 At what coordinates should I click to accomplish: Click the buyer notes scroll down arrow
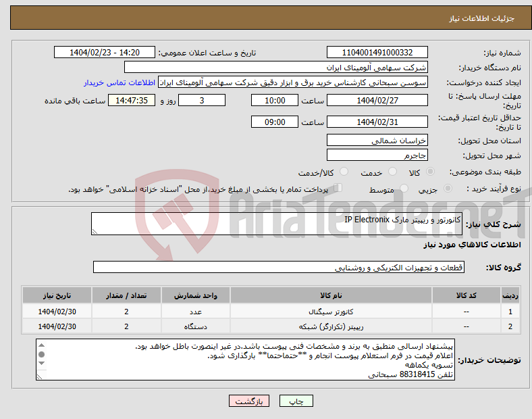click(x=41, y=364)
